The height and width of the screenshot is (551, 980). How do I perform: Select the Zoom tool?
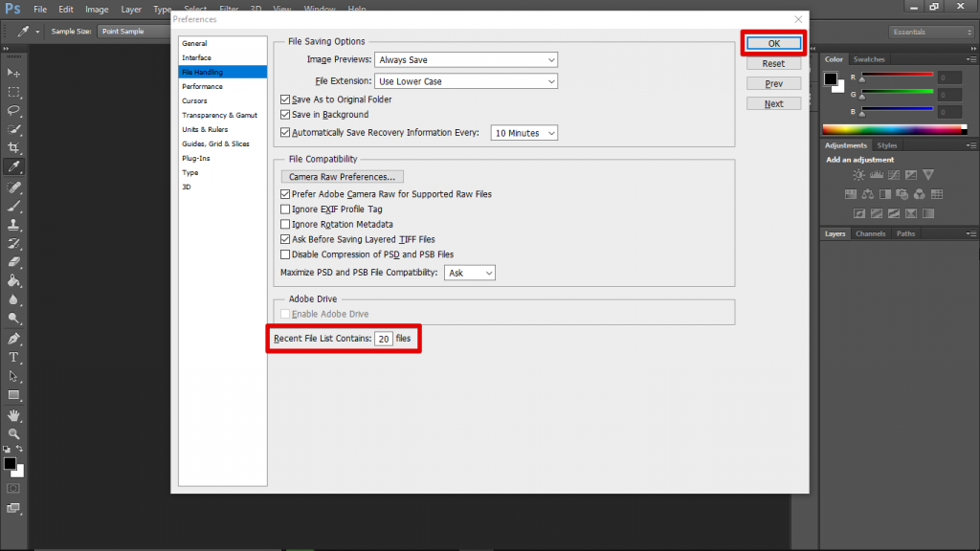point(13,434)
